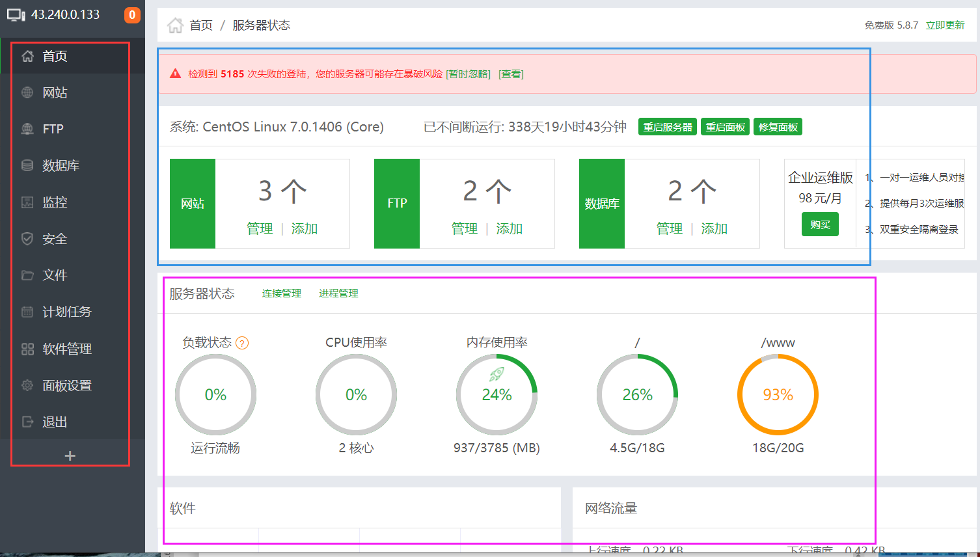This screenshot has width=980, height=557.
Task: Click the 软件 panel heading
Action: coord(182,508)
